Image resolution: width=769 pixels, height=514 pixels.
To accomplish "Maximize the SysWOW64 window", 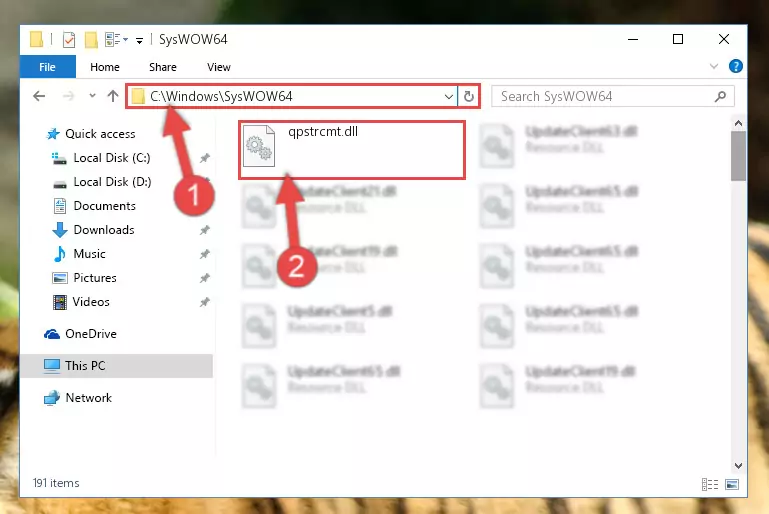I will tap(678, 39).
